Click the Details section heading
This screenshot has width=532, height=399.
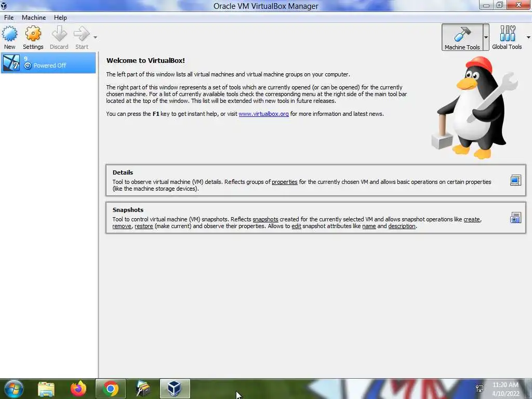[123, 172]
